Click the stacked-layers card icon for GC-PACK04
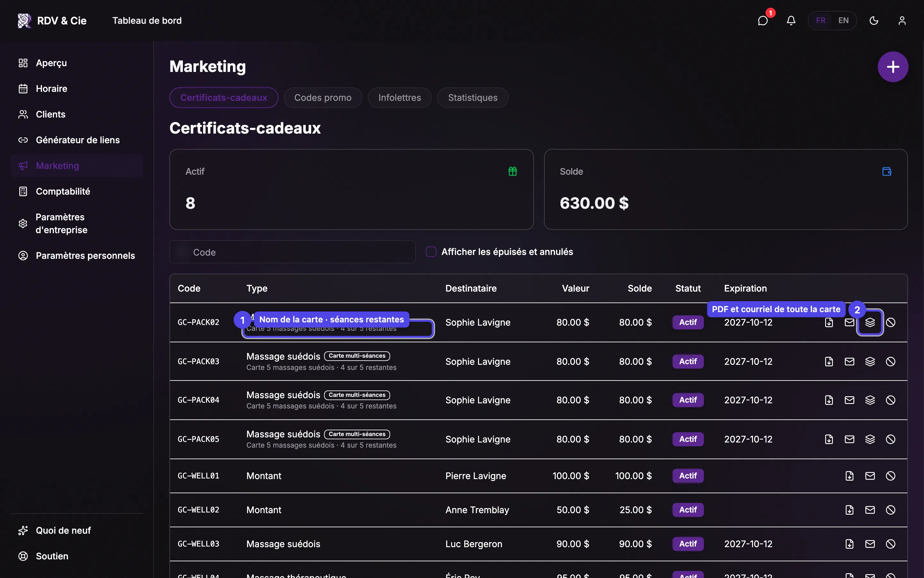The image size is (924, 578). pyautogui.click(x=870, y=400)
